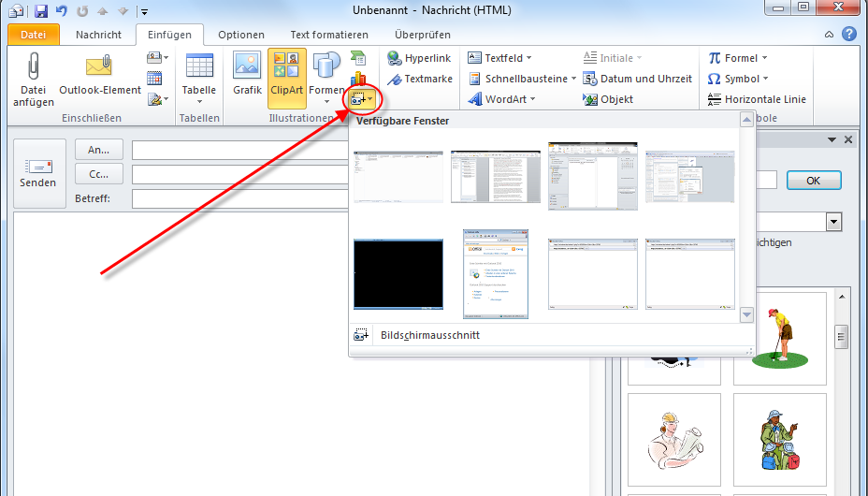
Task: Click the Screenshot camera icon
Action: pyautogui.click(x=358, y=99)
